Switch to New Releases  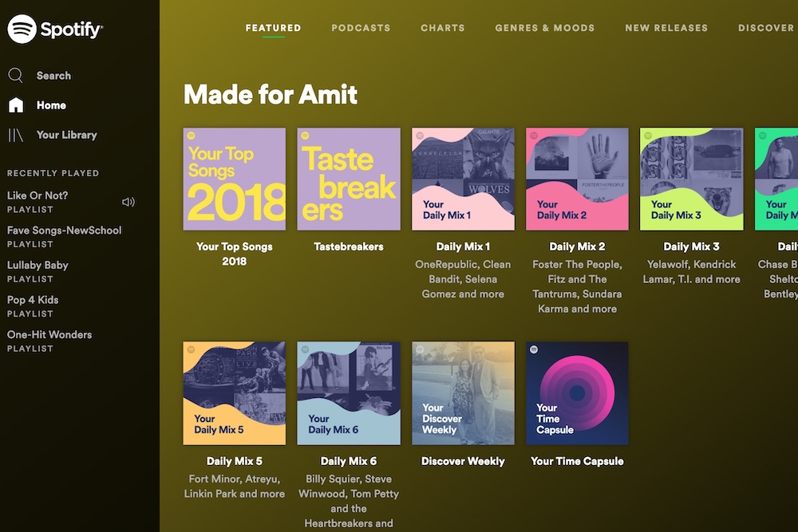(x=666, y=28)
